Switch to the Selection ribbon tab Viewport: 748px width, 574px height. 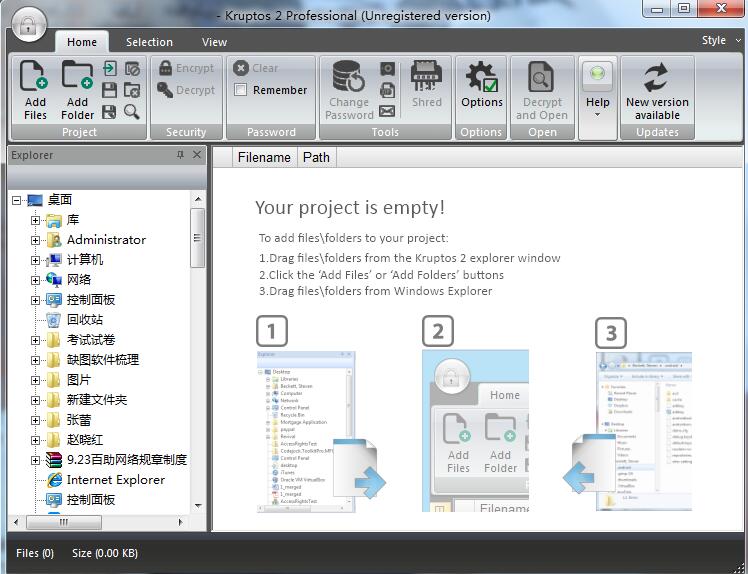tap(149, 42)
